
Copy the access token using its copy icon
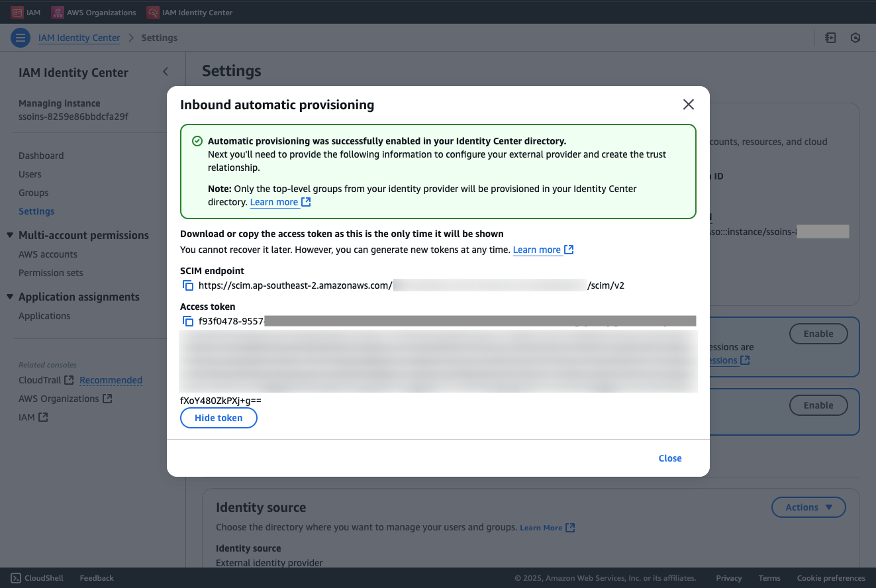[x=188, y=321]
